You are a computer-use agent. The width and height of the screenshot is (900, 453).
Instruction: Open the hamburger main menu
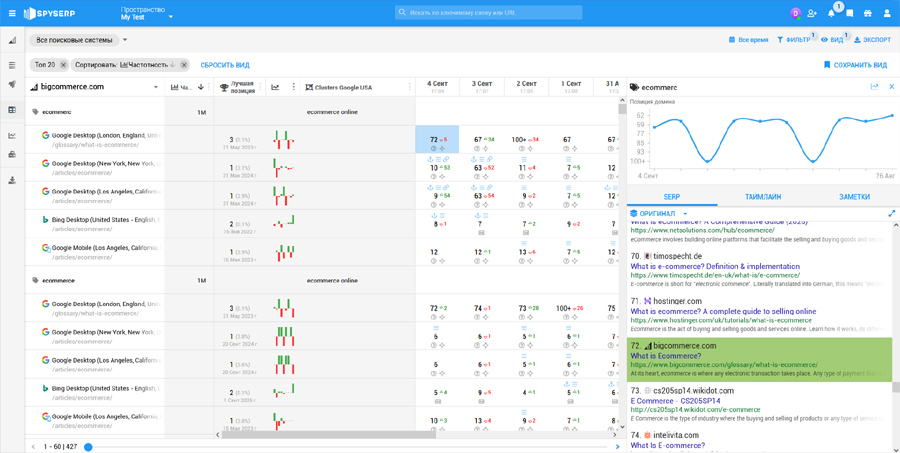(x=12, y=13)
